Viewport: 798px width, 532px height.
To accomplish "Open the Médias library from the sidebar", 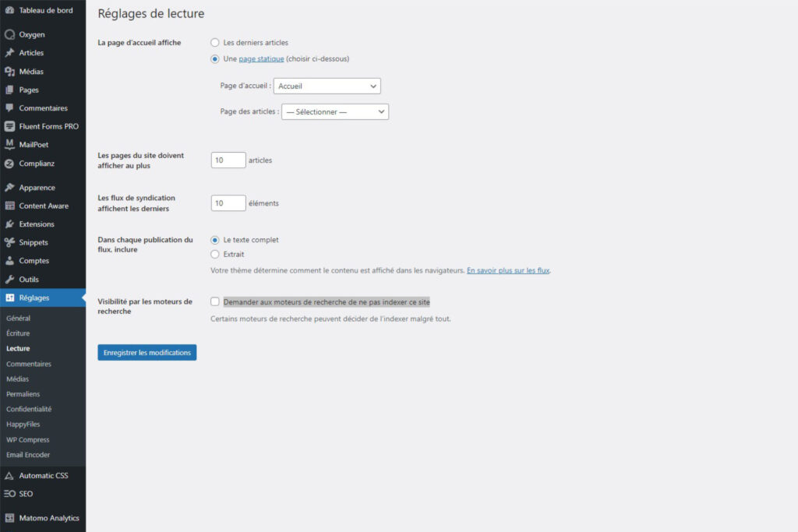I will pyautogui.click(x=31, y=71).
